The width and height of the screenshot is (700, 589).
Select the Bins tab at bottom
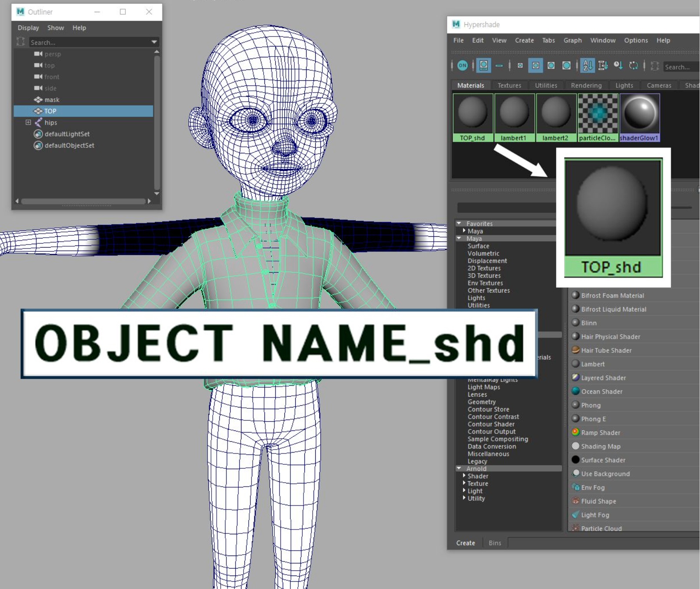[495, 543]
